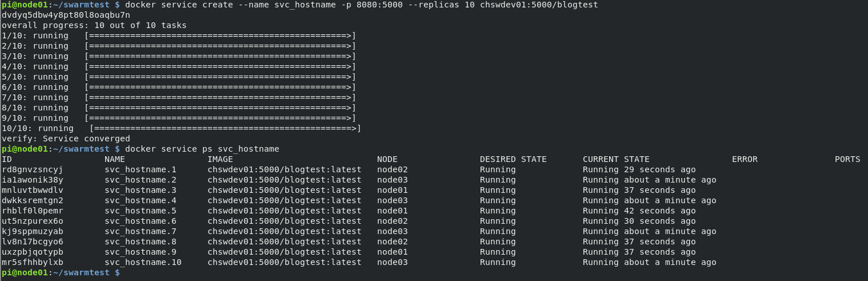This screenshot has height=281, width=868.
Task: Click the service ID dvdyq5dbw4y8pt80l8oaqbu7n
Action: (66, 15)
